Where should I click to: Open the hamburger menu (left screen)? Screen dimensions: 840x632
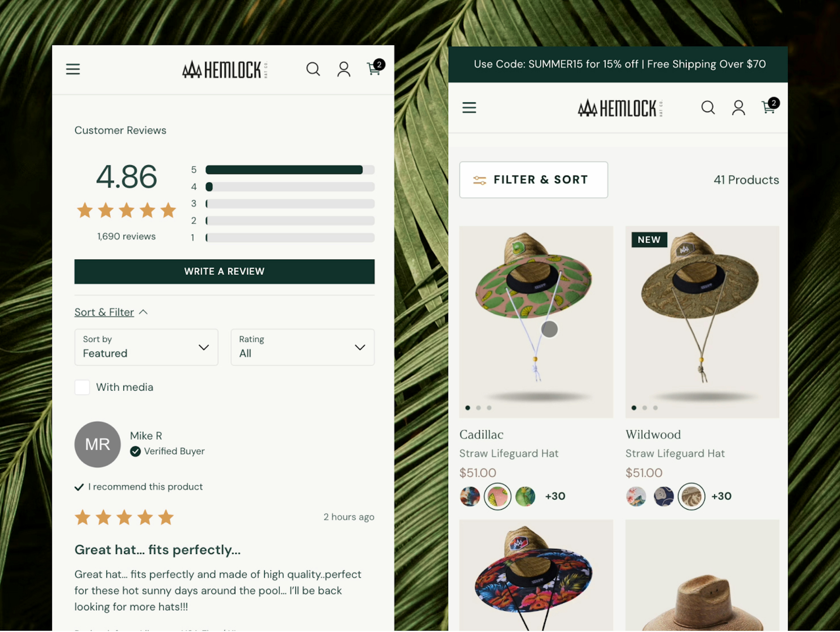(73, 69)
